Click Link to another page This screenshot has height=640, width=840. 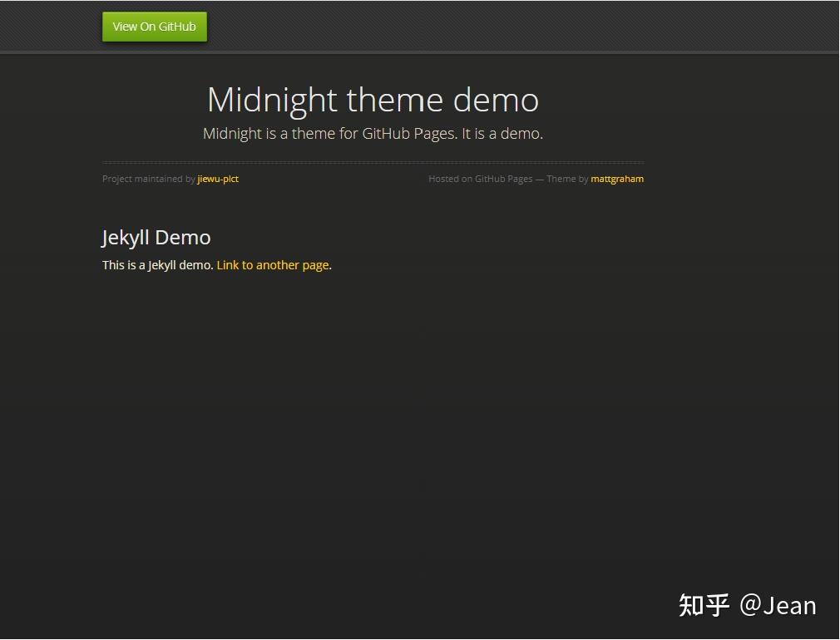point(273,265)
